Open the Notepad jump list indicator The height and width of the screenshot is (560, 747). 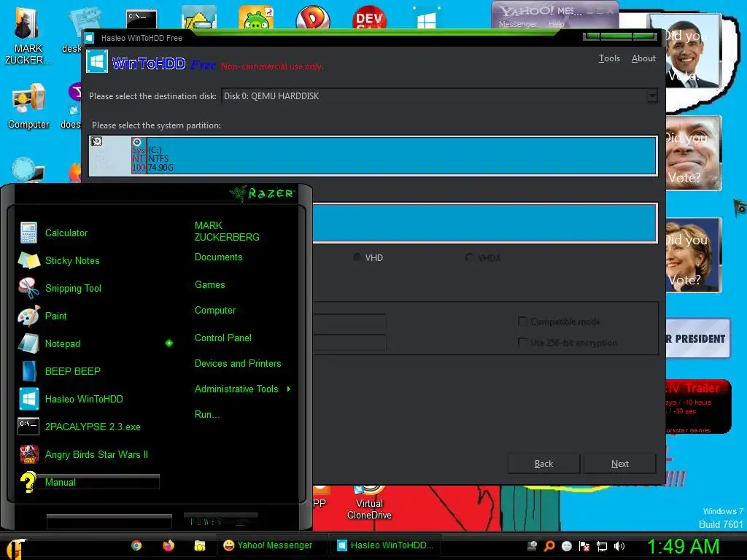pyautogui.click(x=169, y=343)
